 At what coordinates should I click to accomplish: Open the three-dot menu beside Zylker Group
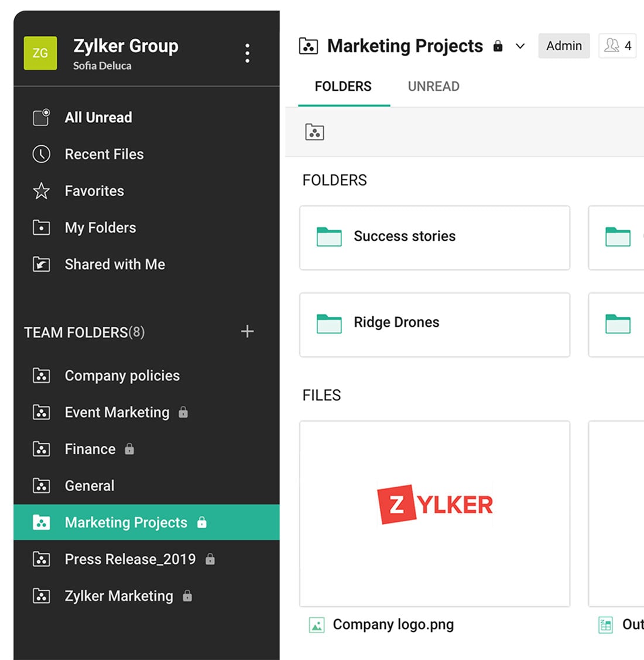tap(247, 53)
